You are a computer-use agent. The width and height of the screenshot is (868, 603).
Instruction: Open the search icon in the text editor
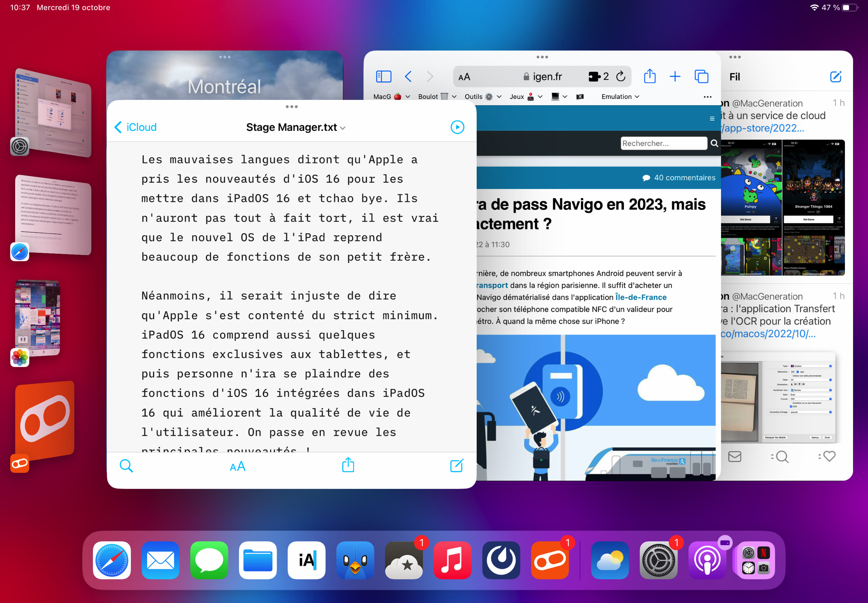tap(127, 466)
